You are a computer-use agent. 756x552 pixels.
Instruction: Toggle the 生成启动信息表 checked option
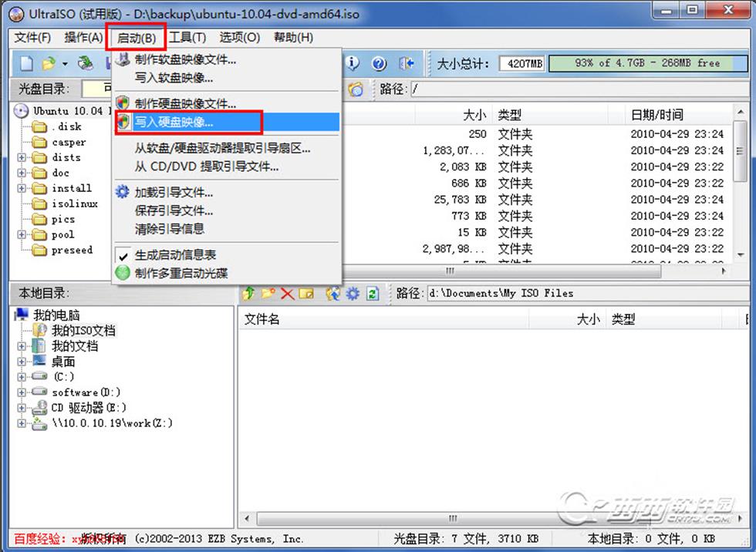[x=175, y=255]
